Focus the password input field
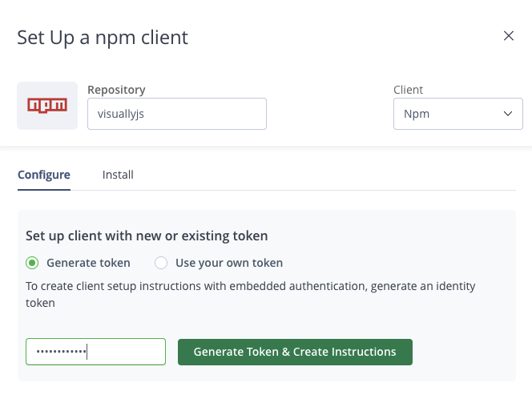 click(95, 352)
